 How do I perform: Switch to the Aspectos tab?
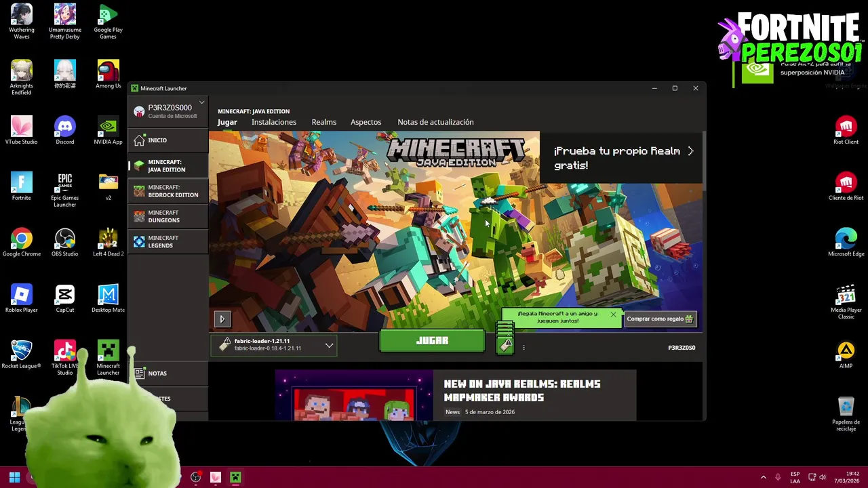pos(366,122)
